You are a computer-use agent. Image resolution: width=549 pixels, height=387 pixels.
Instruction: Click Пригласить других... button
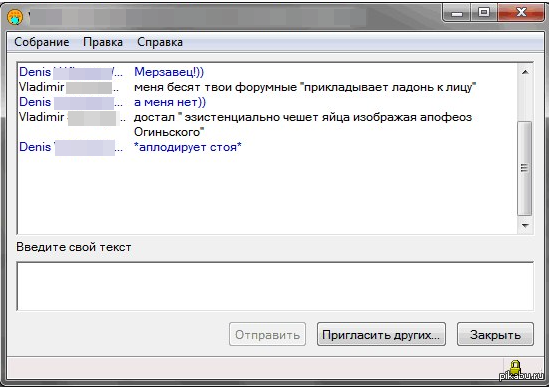click(381, 334)
